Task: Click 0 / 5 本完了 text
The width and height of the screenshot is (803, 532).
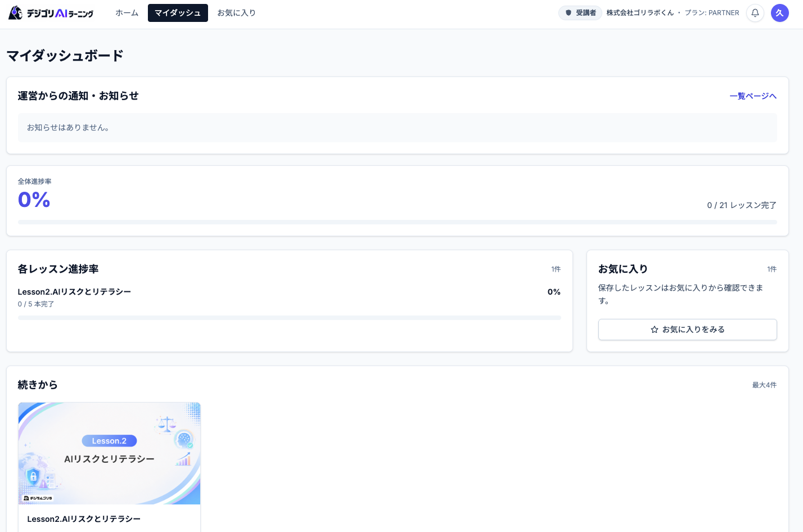Action: pyautogui.click(x=36, y=304)
